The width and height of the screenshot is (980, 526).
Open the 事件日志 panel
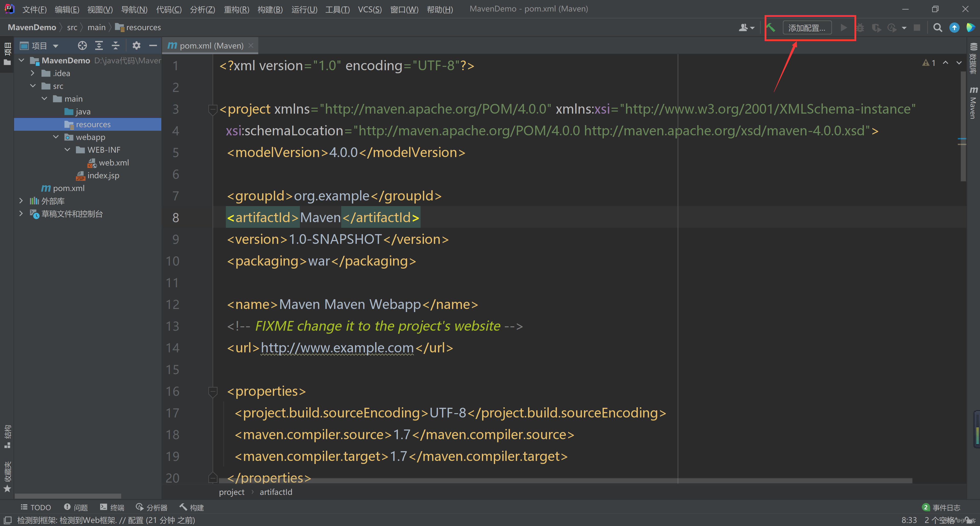click(x=941, y=507)
